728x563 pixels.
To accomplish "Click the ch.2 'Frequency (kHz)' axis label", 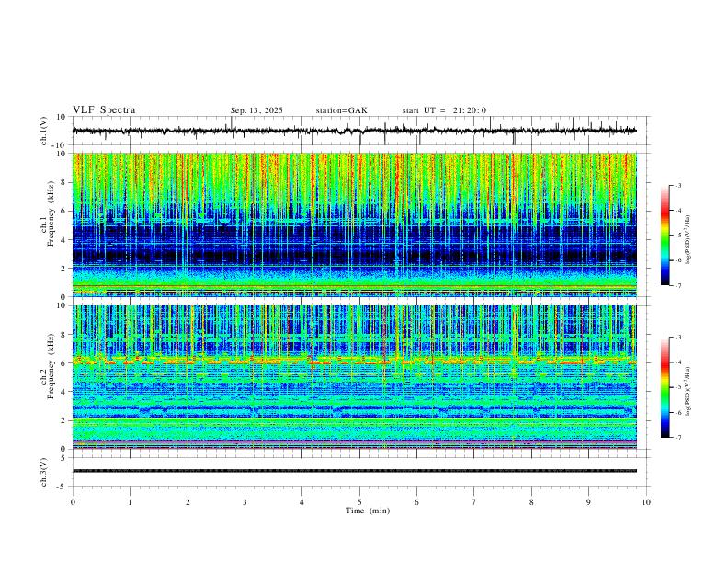I will pyautogui.click(x=51, y=367).
